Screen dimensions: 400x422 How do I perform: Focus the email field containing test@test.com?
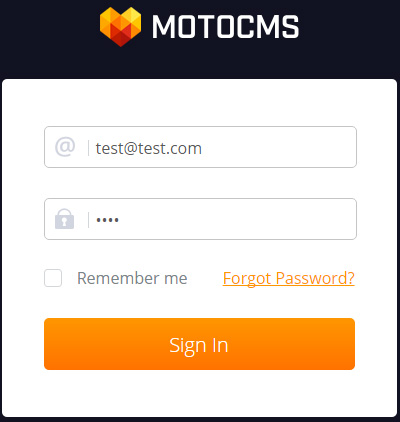pos(200,147)
